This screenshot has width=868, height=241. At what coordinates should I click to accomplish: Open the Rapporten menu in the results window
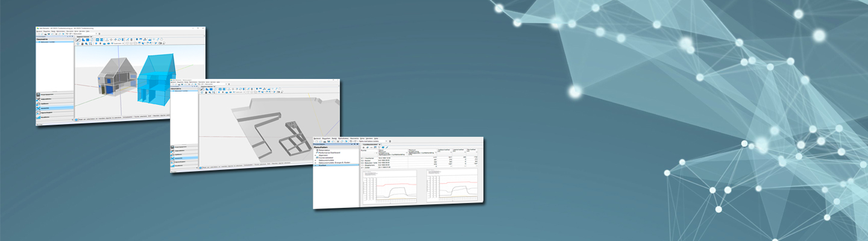point(325,139)
